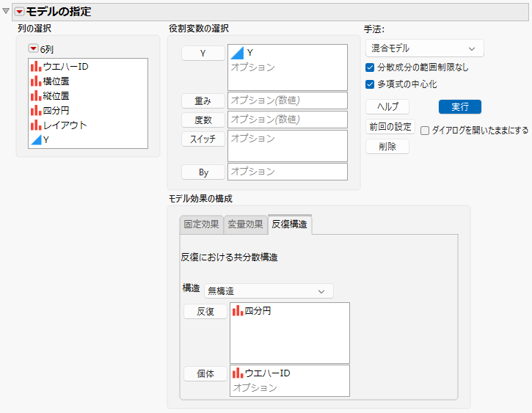Uncheck 分散成分の範囲制限なし checkbox

click(x=370, y=67)
